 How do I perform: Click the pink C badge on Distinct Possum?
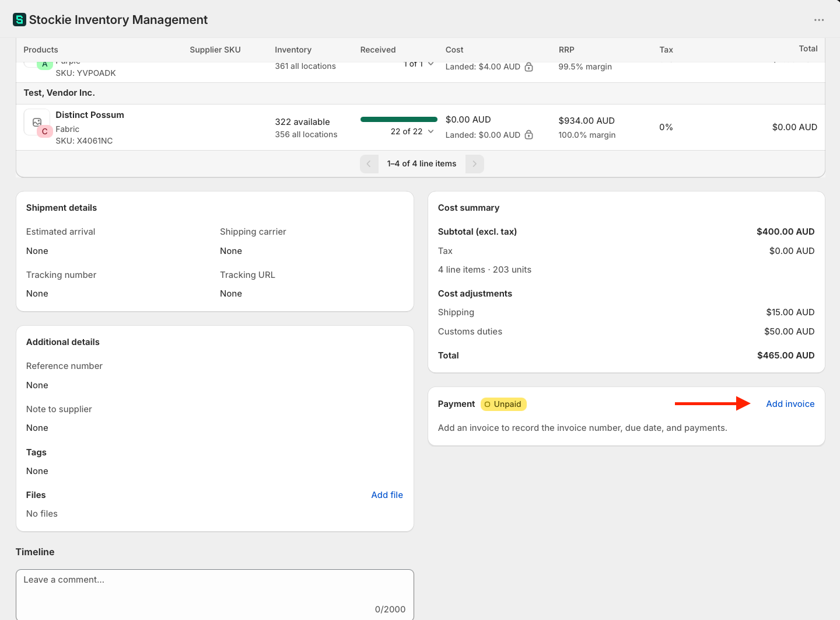click(45, 131)
